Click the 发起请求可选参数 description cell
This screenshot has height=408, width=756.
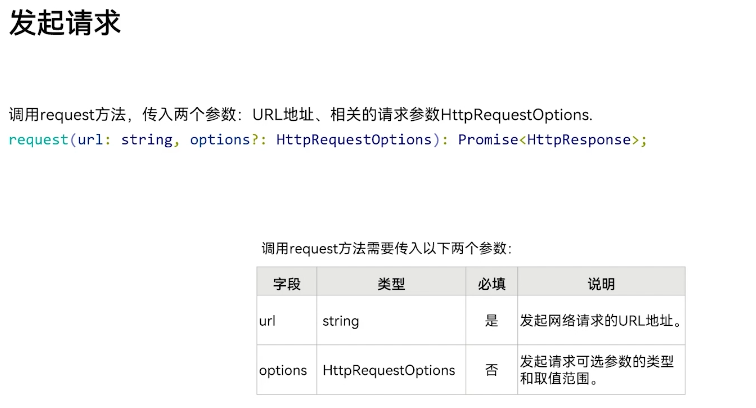[x=597, y=370]
